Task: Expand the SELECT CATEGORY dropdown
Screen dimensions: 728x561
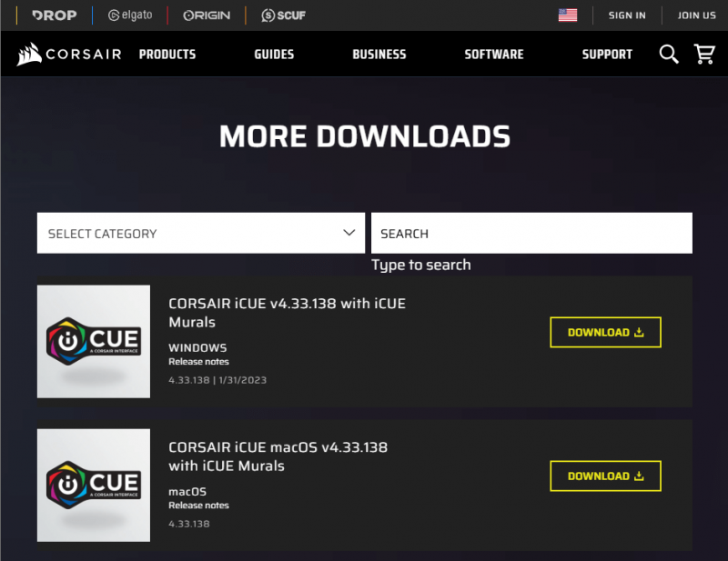Action: (201, 233)
